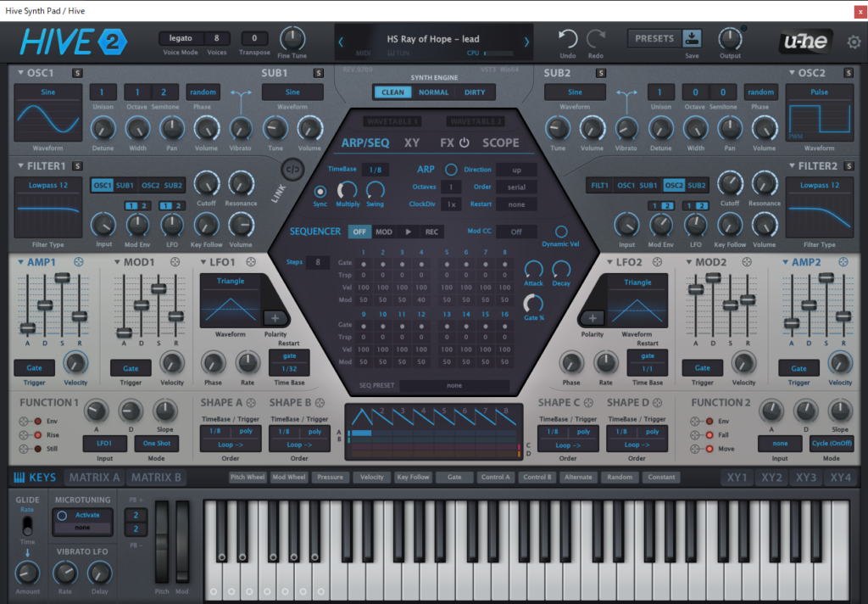Viewport: 868px width, 604px height.
Task: Open the Filter1 Lowpass 12 type selector
Action: pos(48,185)
